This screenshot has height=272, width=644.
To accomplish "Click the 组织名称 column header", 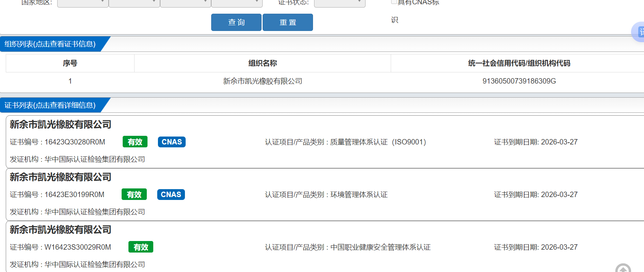I will click(263, 63).
